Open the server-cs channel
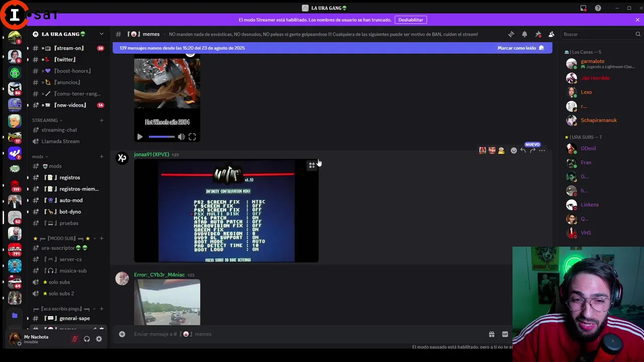The width and height of the screenshot is (644, 362). pos(68,259)
